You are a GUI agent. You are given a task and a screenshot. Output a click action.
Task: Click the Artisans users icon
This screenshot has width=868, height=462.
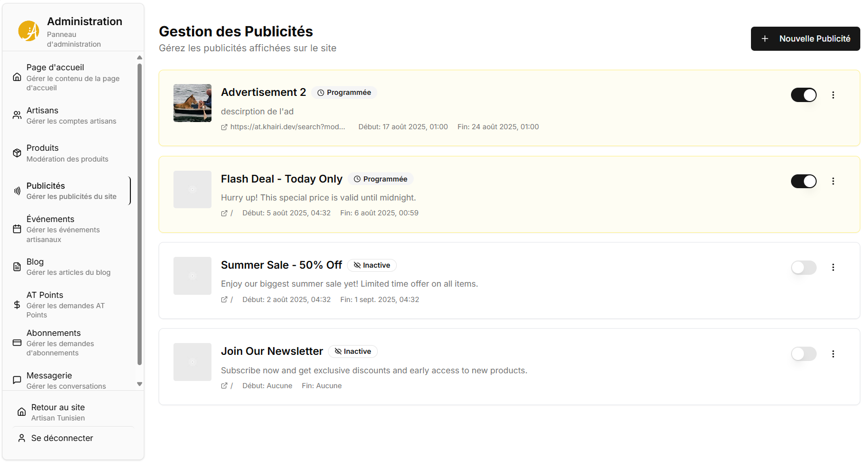point(17,115)
